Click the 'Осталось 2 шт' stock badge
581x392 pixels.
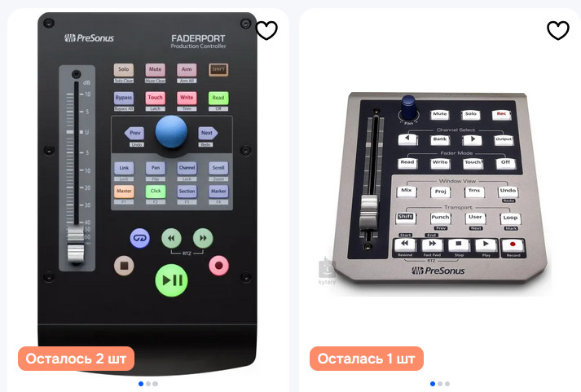point(76,359)
